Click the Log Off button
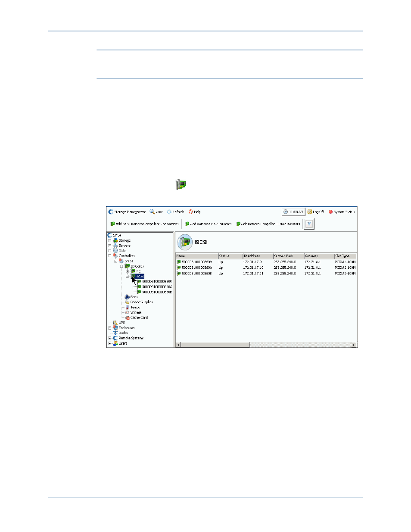The image size is (411, 532). coord(316,212)
